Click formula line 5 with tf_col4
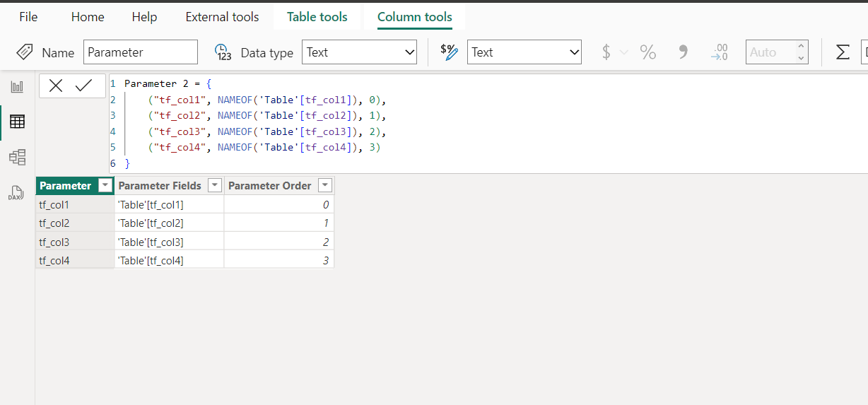 pyautogui.click(x=264, y=147)
